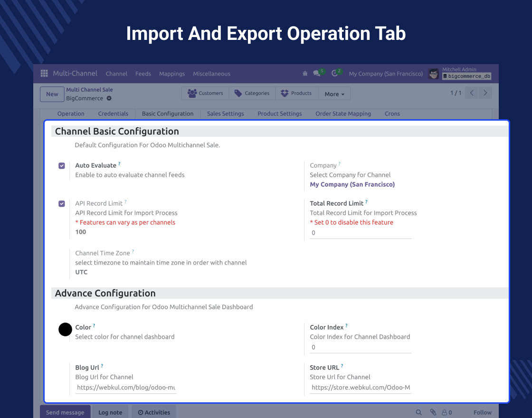Image resolution: width=532 pixels, height=418 pixels.
Task: Click the search icon in chatter
Action: [418, 412]
